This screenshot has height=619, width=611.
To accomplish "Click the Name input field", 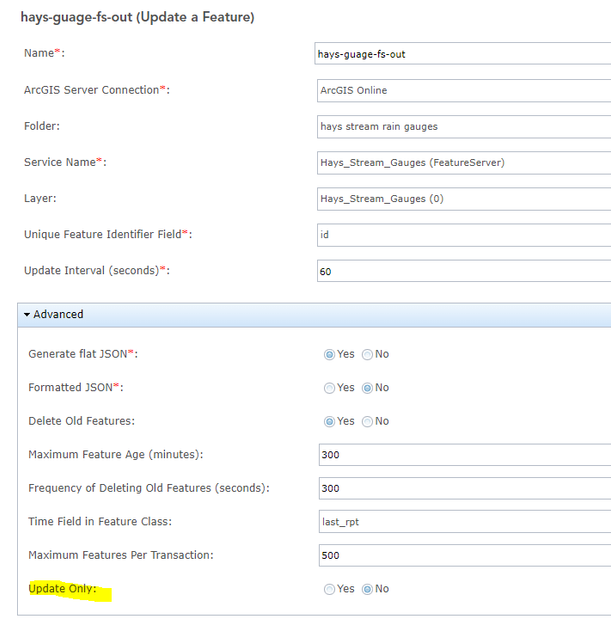I will (x=462, y=54).
